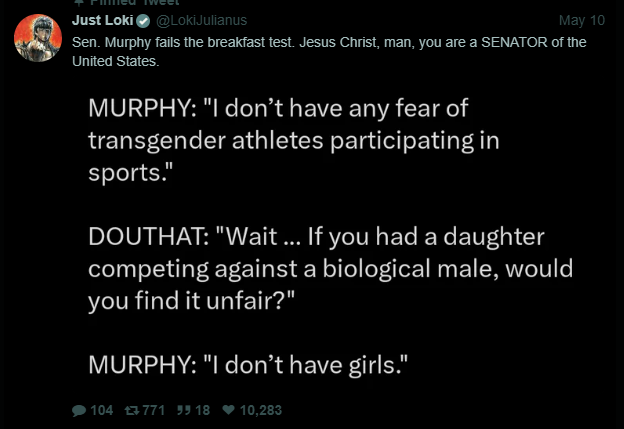The width and height of the screenshot is (624, 429).
Task: Show the 18 quote tweets count
Action: 202,410
